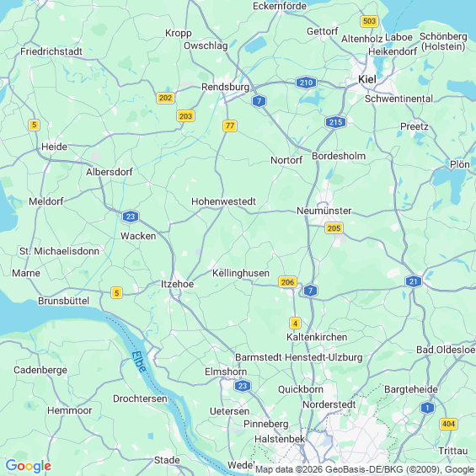This screenshot has height=476, width=476.
Task: Click the A215 highway shield near Bordesholm
Action: [x=335, y=122]
